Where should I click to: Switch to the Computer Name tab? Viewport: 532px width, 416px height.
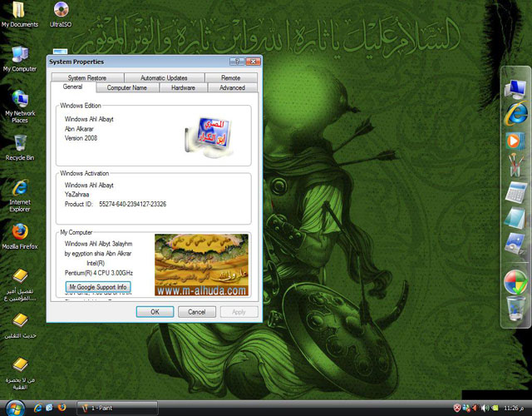click(127, 87)
